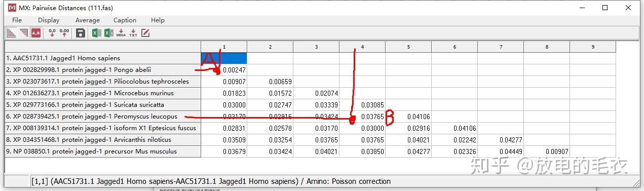Select column header 5
The width and height of the screenshot is (644, 191).
(408, 47)
